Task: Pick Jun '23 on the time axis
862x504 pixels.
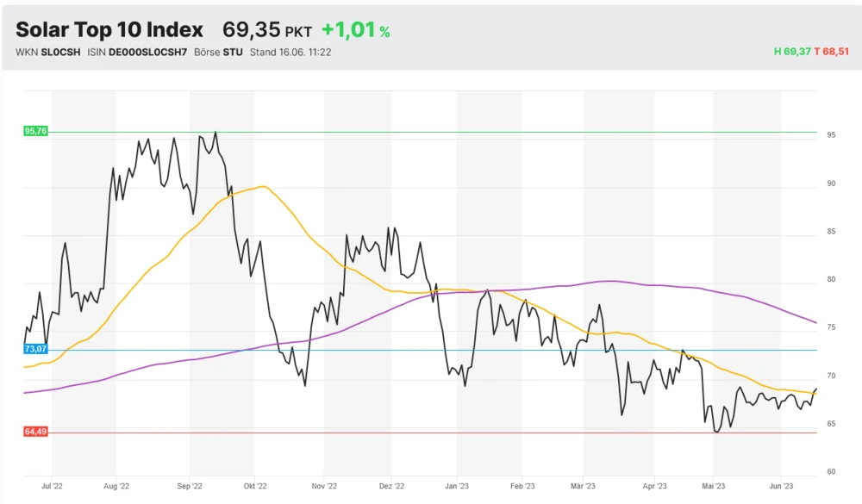Action: pos(781,485)
